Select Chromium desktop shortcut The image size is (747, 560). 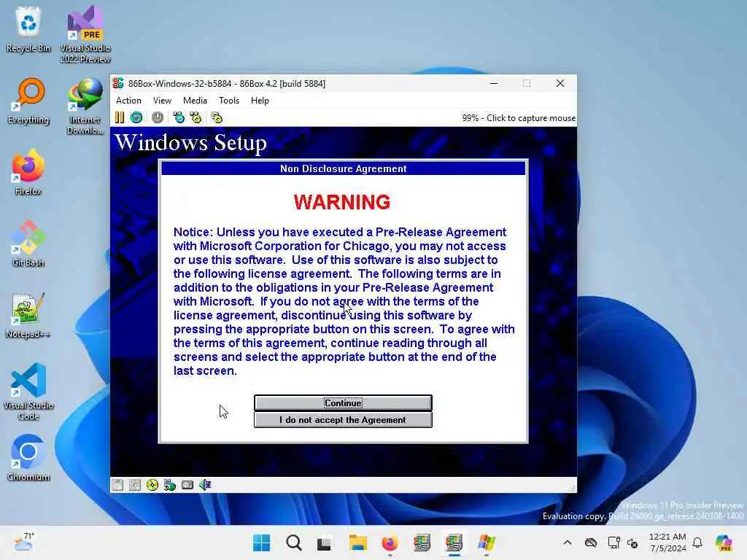pyautogui.click(x=28, y=459)
